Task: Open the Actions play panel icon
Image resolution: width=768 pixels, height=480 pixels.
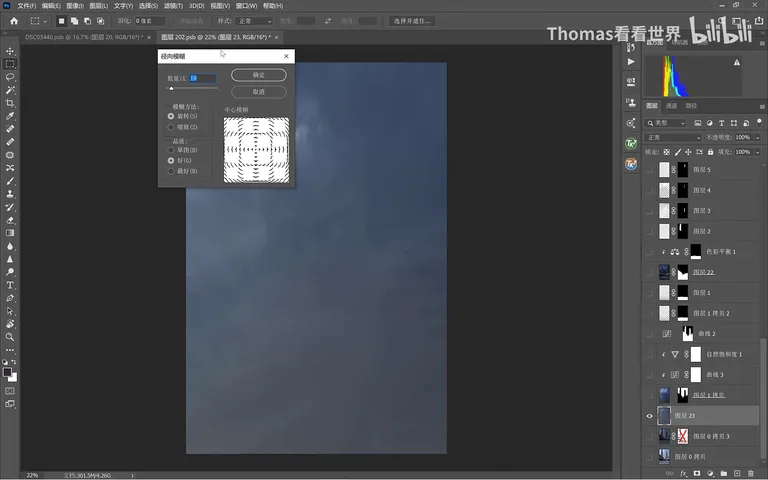Action: coord(631,62)
